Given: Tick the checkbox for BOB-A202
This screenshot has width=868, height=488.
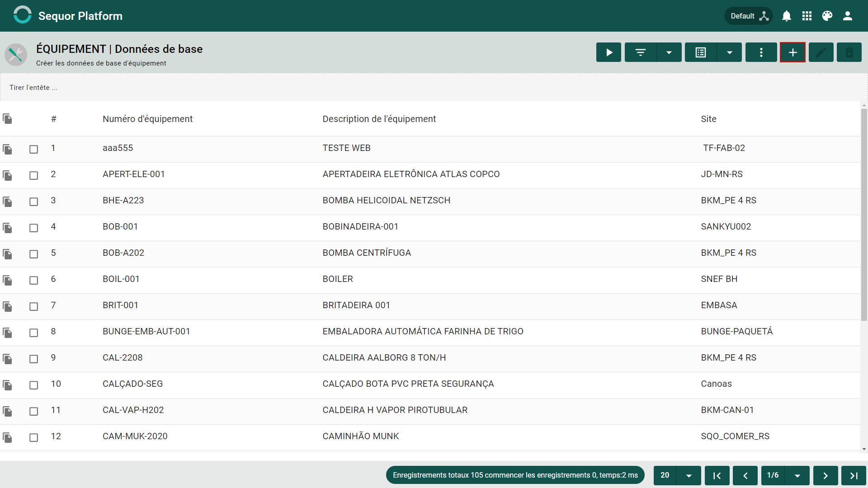Looking at the screenshot, I should coord(34,254).
